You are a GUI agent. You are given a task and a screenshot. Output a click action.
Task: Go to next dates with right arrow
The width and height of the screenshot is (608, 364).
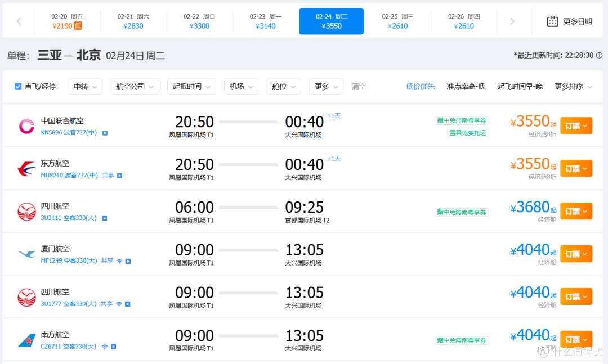[512, 21]
